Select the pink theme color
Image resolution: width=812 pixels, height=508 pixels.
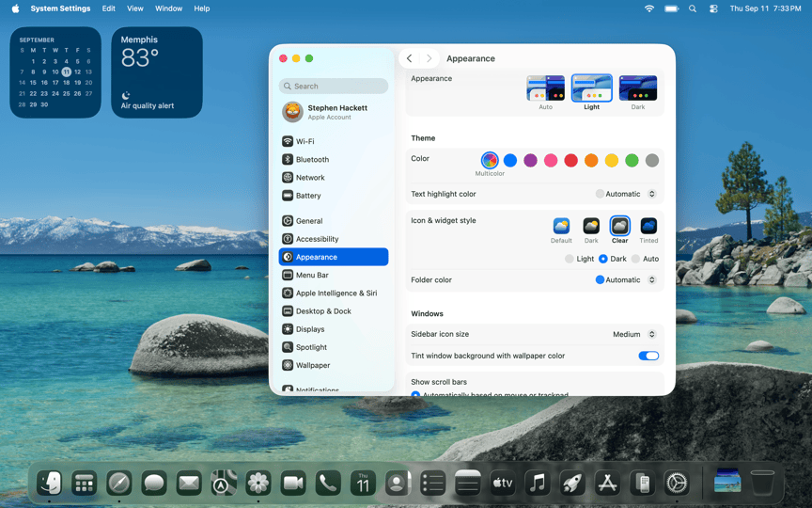(x=551, y=160)
